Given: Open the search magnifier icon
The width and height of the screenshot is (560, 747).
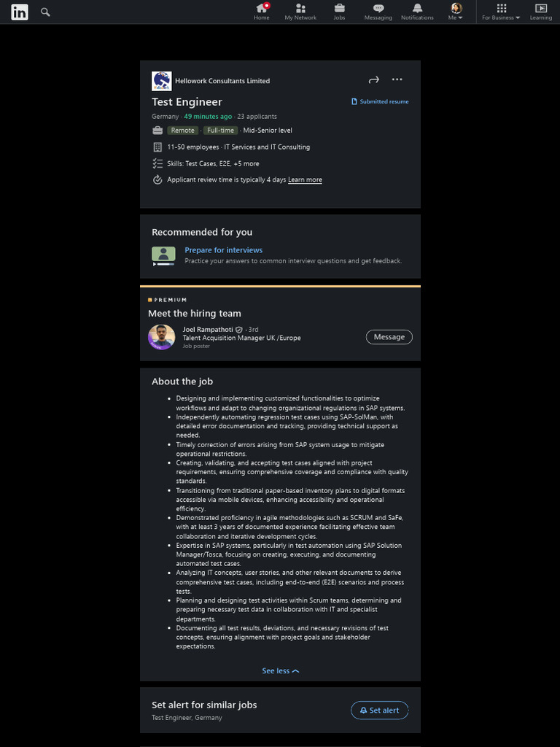Looking at the screenshot, I should [x=45, y=12].
